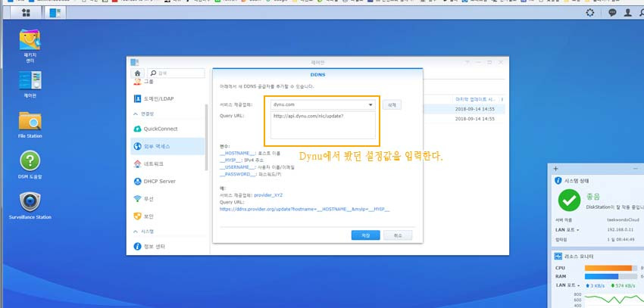Open the user account options icon
This screenshot has height=308, width=644.
click(x=627, y=13)
